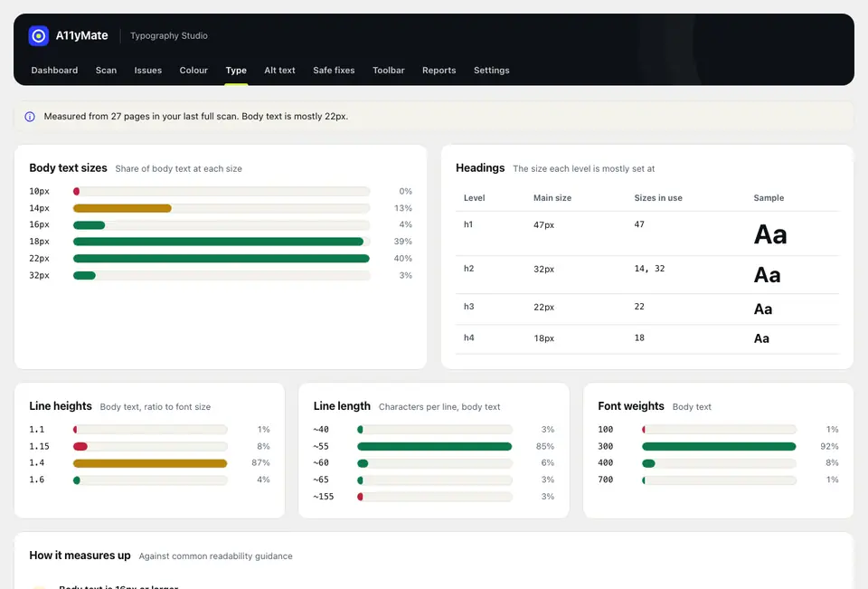
Task: Click the Typography Studio label
Action: pyautogui.click(x=169, y=35)
